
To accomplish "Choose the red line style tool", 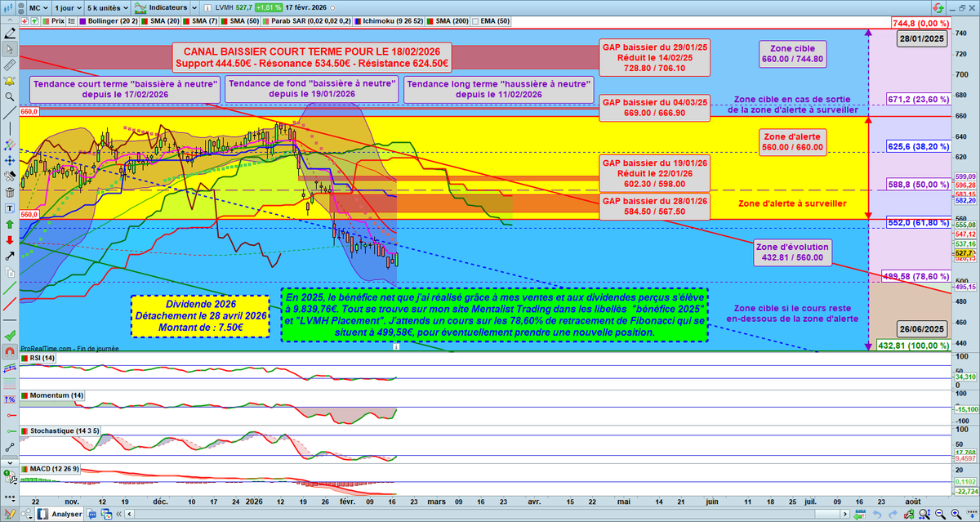I will pos(10,302).
